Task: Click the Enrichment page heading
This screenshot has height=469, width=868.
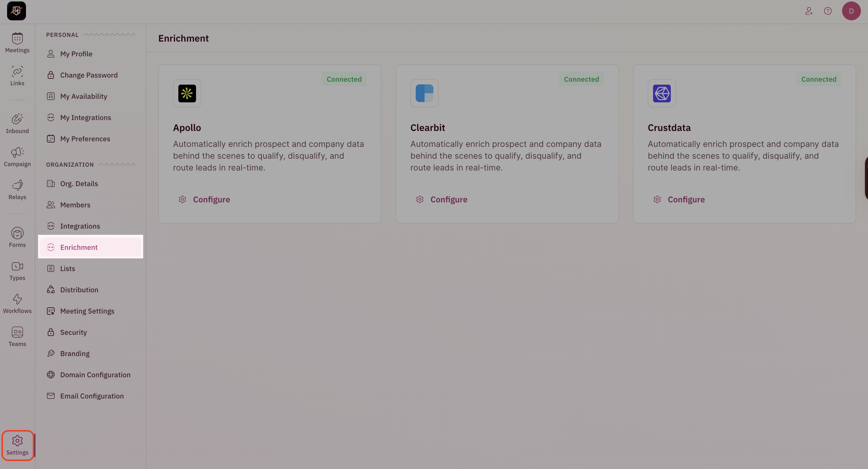Action: (x=183, y=38)
